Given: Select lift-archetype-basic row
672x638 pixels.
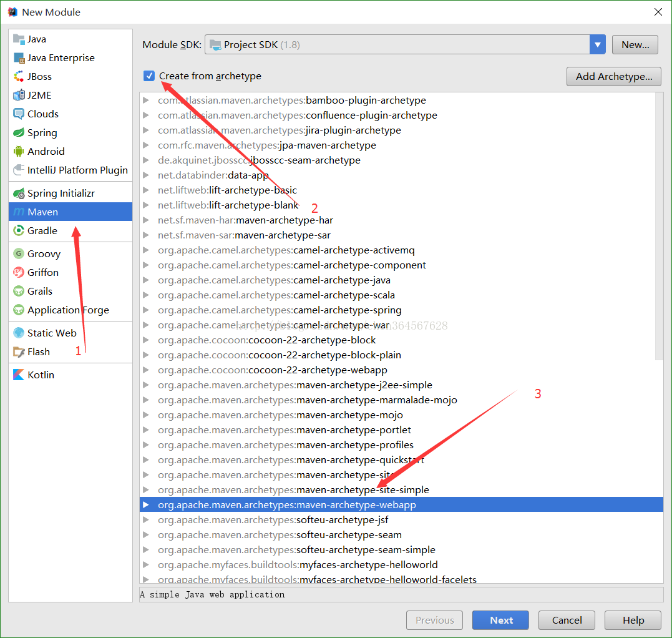Looking at the screenshot, I should click(401, 190).
